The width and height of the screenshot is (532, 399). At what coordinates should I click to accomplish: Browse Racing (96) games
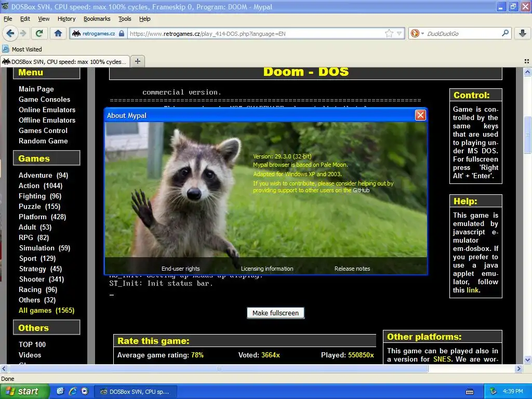click(38, 290)
